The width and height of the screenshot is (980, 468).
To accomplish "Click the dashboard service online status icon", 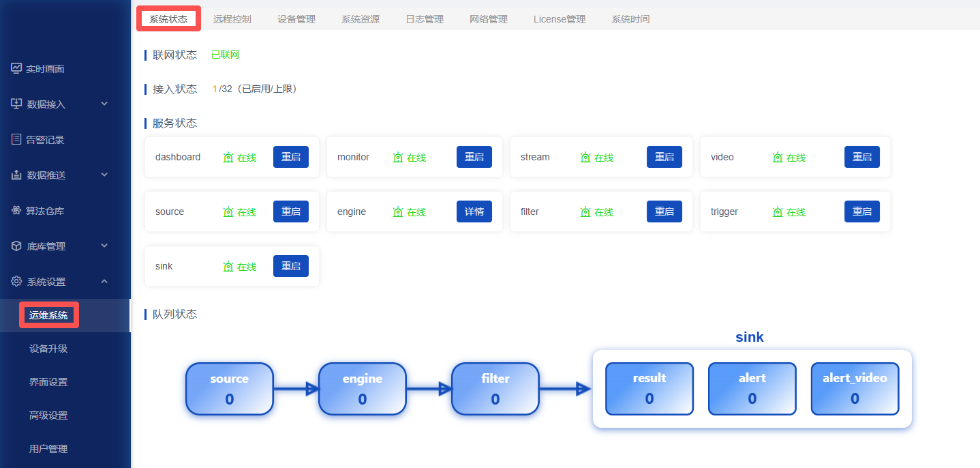I will [228, 157].
